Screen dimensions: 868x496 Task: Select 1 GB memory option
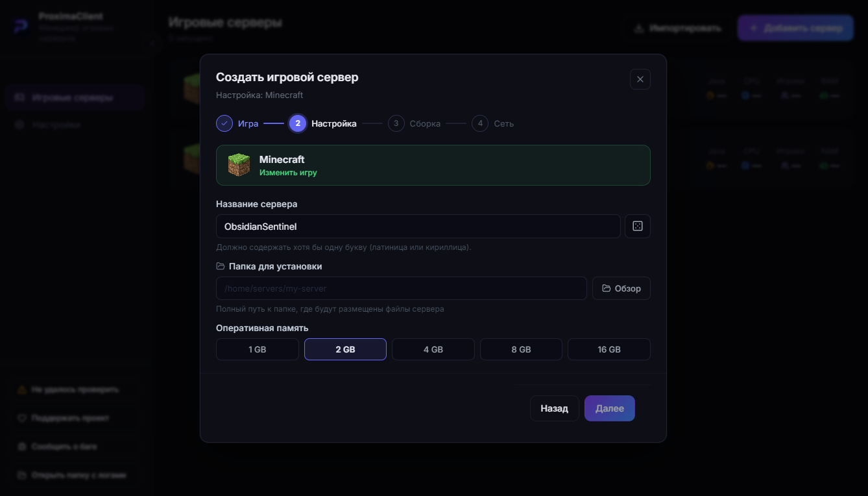pos(258,349)
